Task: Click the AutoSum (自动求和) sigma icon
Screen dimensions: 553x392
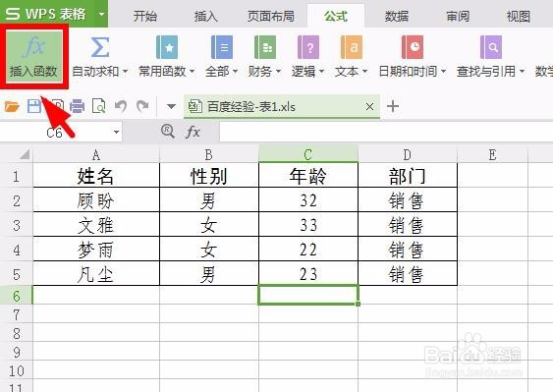Action: (100, 47)
